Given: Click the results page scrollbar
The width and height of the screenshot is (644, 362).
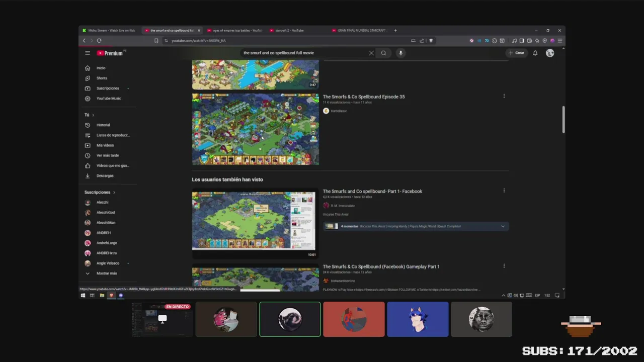Looking at the screenshot, I should pos(563,120).
